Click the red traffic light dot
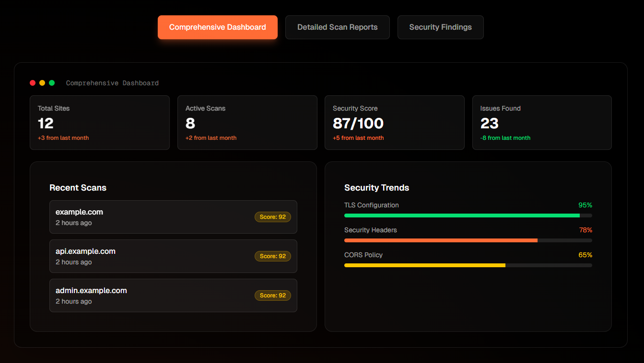The image size is (644, 363). point(32,82)
